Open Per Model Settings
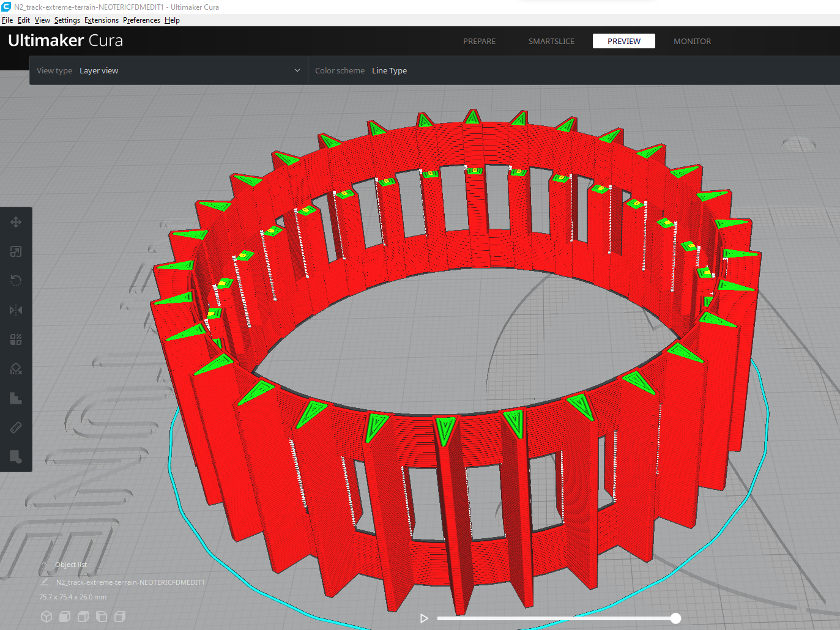Screen dimensions: 840x630 click(x=16, y=339)
